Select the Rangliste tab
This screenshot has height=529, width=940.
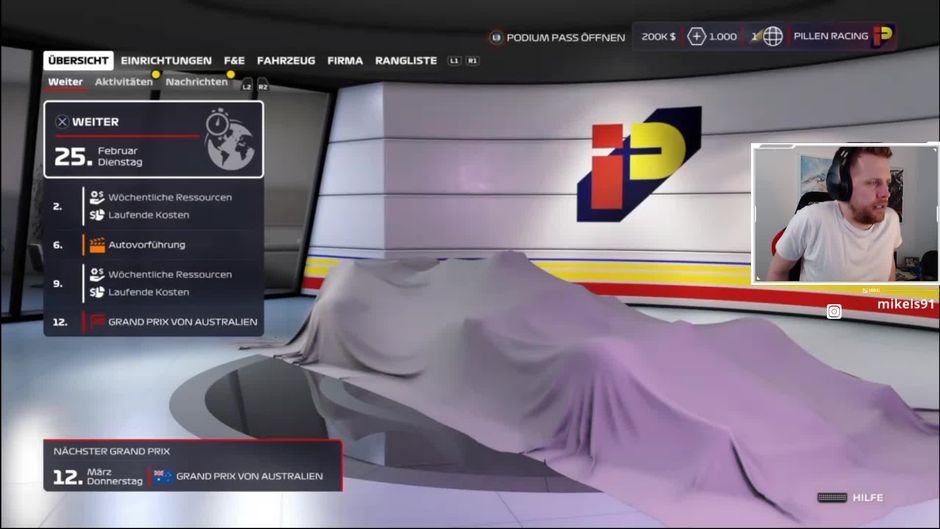click(x=406, y=61)
